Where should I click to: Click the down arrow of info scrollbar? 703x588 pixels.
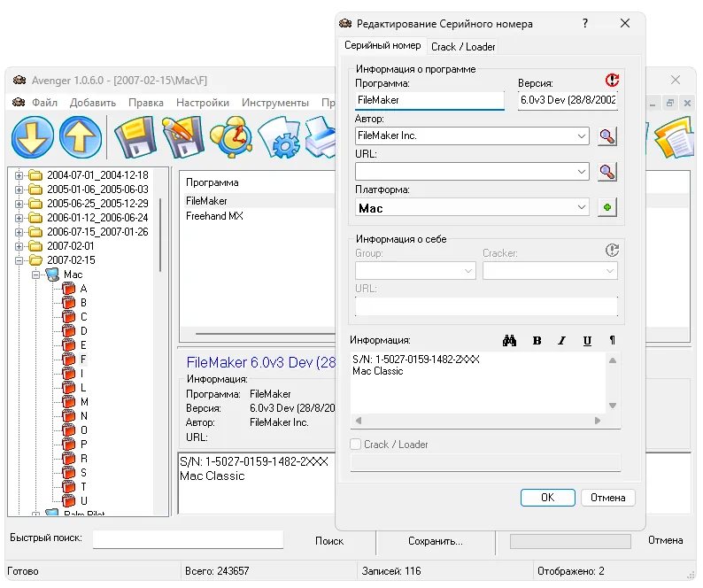(x=613, y=406)
